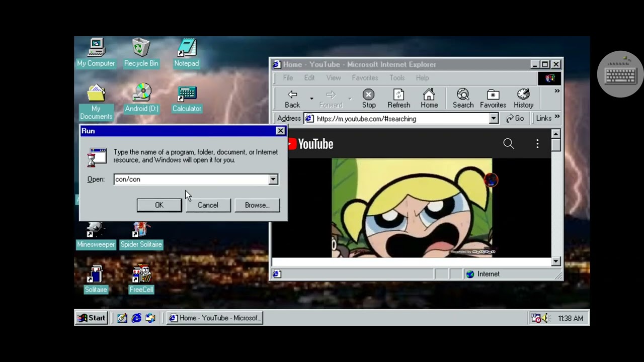Click the browser scrollbar down arrow
644x362 pixels.
coord(556,261)
